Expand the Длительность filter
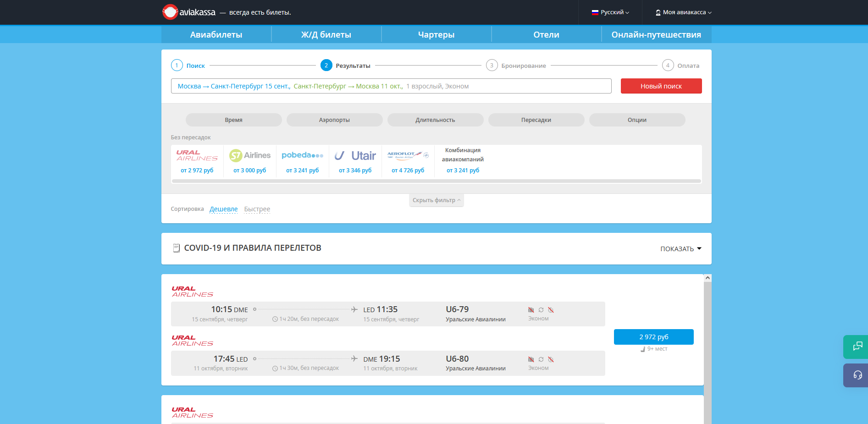The image size is (868, 424). (435, 120)
